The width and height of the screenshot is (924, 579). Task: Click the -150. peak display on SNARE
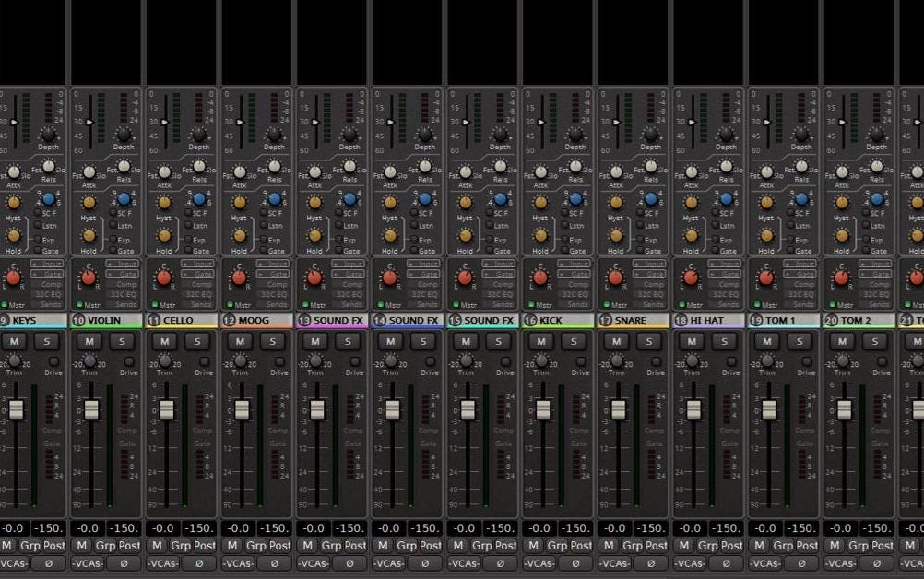651,528
